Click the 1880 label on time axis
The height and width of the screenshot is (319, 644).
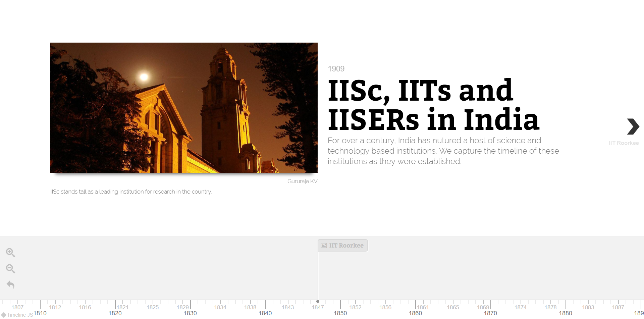(566, 313)
